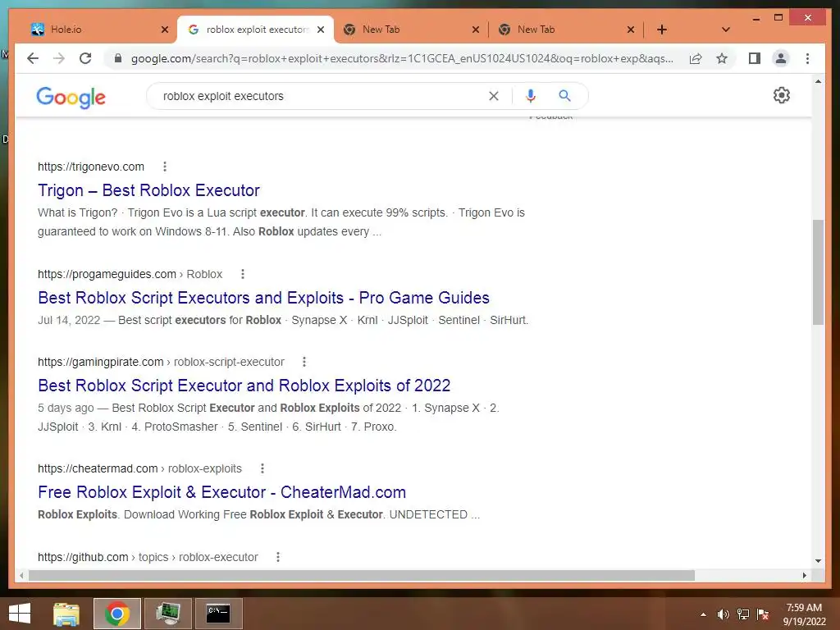Close the roblox exploit executors tab

click(x=321, y=30)
